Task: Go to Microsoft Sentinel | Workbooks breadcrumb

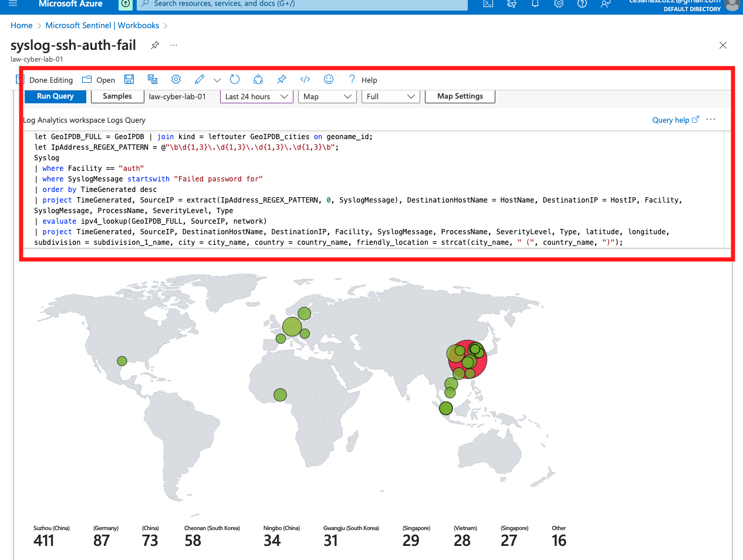Action: (x=102, y=25)
